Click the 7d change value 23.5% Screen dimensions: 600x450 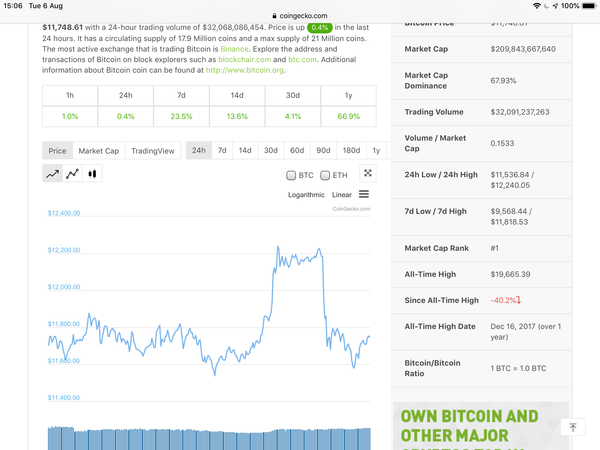tap(181, 116)
